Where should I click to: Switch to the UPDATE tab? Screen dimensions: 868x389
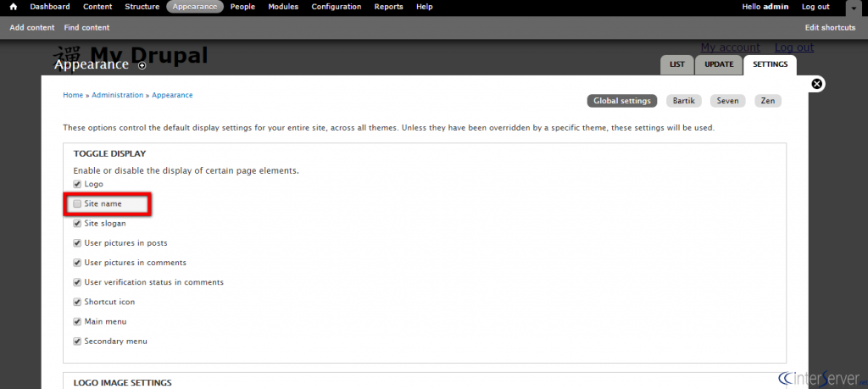coord(719,64)
